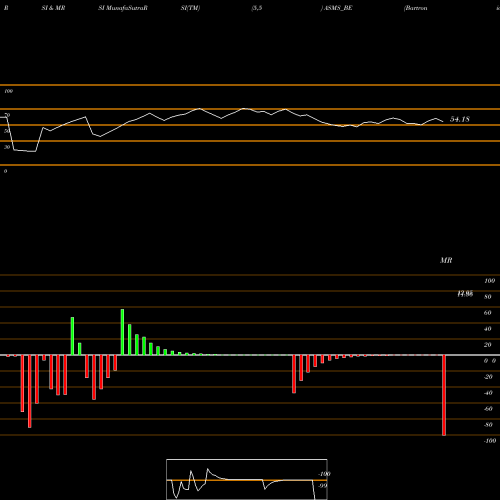The height and width of the screenshot is (500, 500).
Task: Click the "-40" MR axis label
Action: (x=488, y=393)
